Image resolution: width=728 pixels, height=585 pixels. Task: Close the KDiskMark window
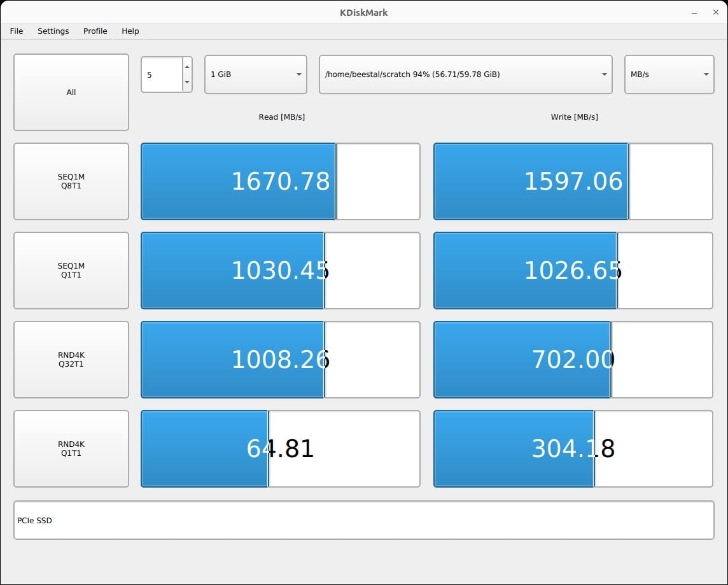pyautogui.click(x=715, y=12)
